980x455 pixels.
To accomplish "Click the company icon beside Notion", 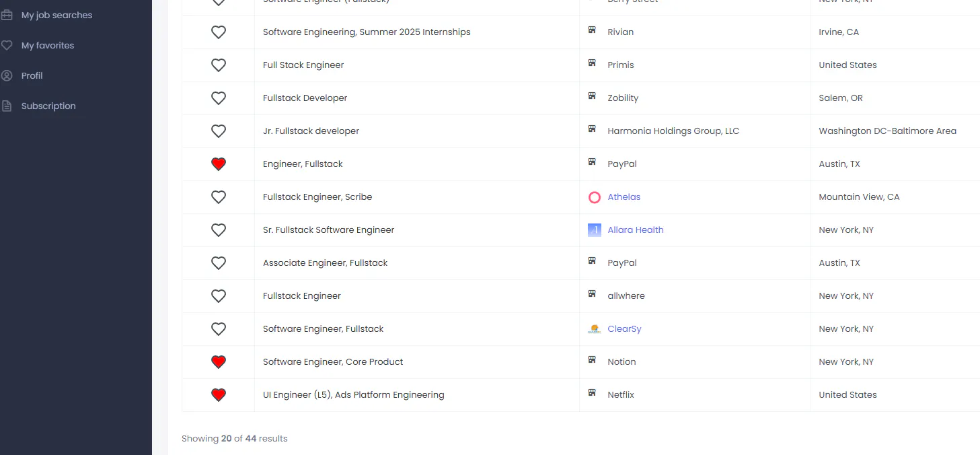I will click(592, 359).
